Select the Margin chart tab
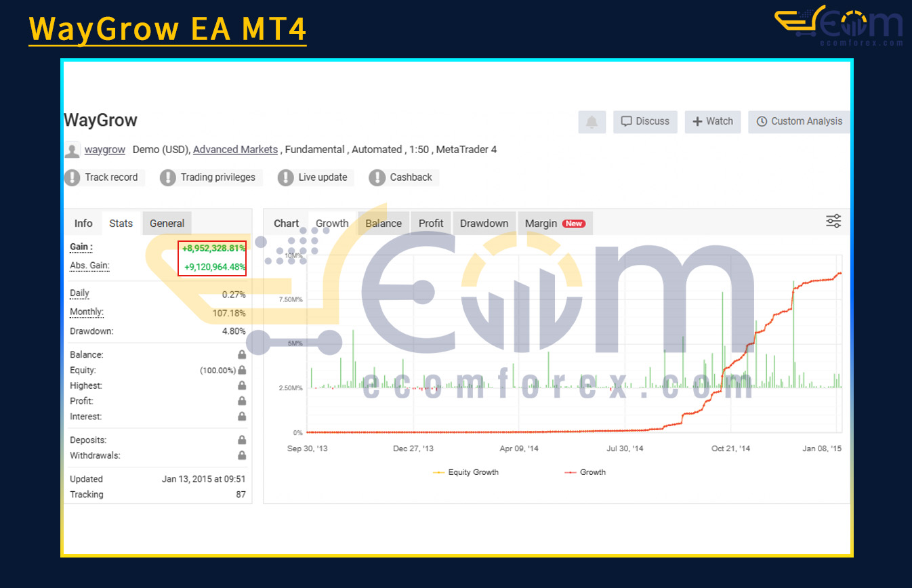Screen dimensions: 912x588 click(555, 224)
